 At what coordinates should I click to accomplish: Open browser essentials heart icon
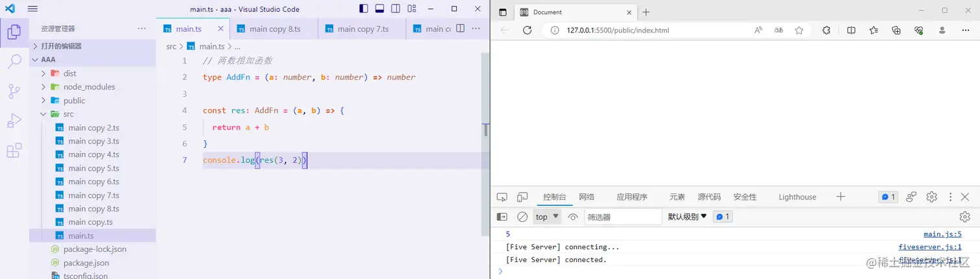pos(918,30)
